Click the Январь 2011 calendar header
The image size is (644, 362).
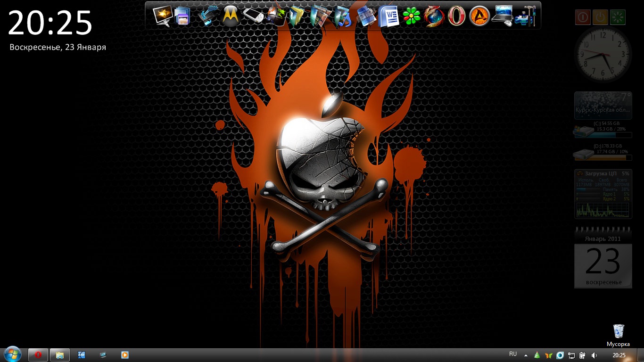point(603,239)
